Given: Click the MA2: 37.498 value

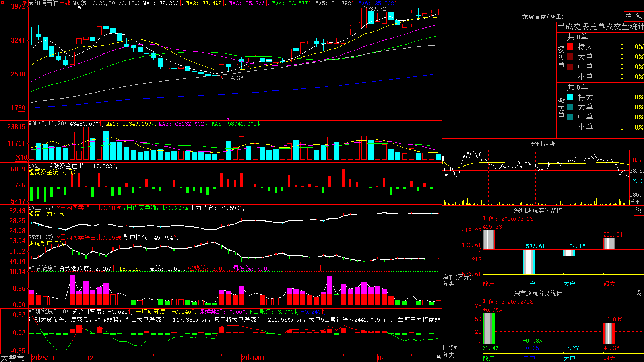Looking at the screenshot, I should (x=205, y=3).
